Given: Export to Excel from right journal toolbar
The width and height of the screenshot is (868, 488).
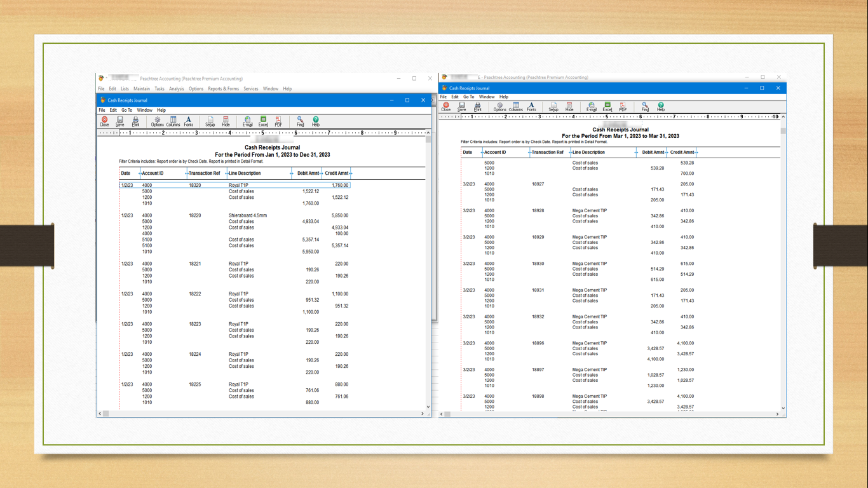Looking at the screenshot, I should pyautogui.click(x=607, y=106).
